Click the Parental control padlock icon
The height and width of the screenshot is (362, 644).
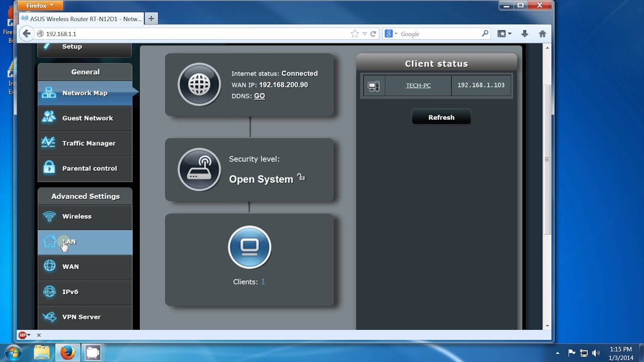click(x=49, y=167)
